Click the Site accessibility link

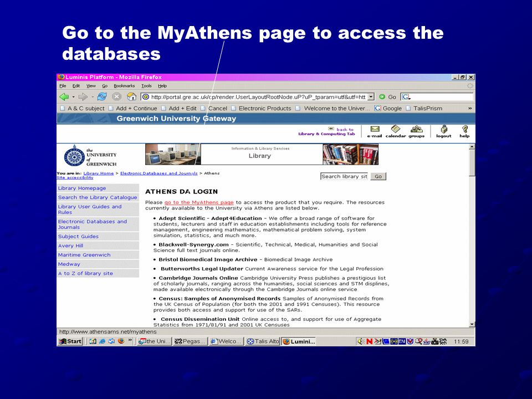click(x=75, y=177)
